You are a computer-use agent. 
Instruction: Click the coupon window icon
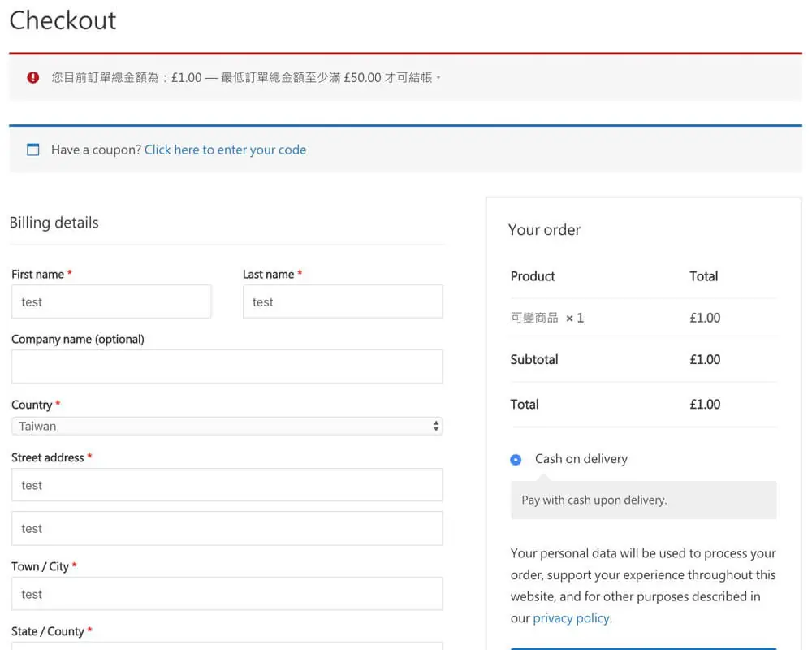[32, 149]
